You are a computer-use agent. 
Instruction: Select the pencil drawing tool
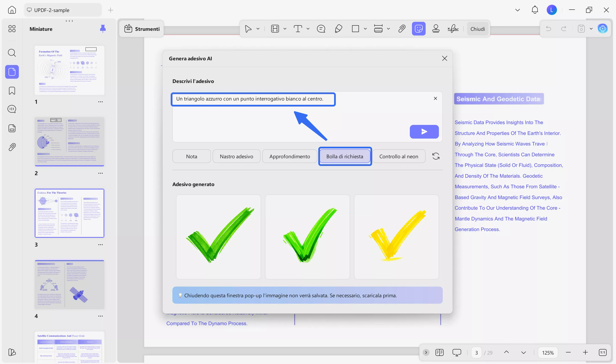(x=338, y=29)
